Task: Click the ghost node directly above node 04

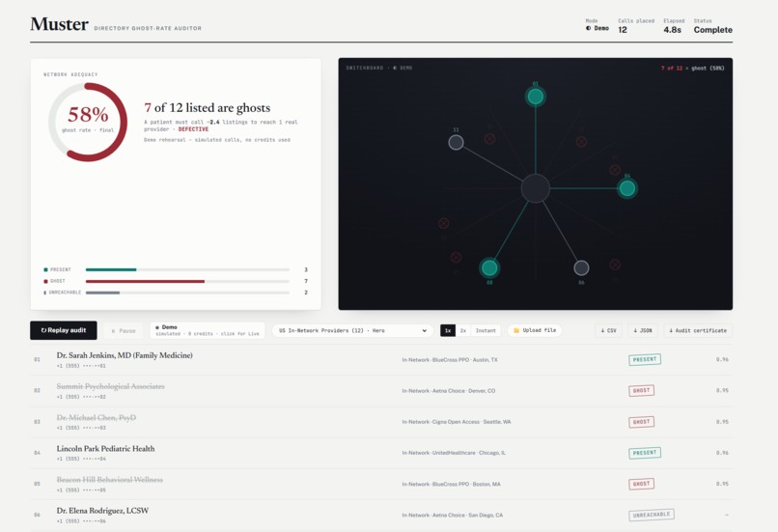Action: pos(615,170)
